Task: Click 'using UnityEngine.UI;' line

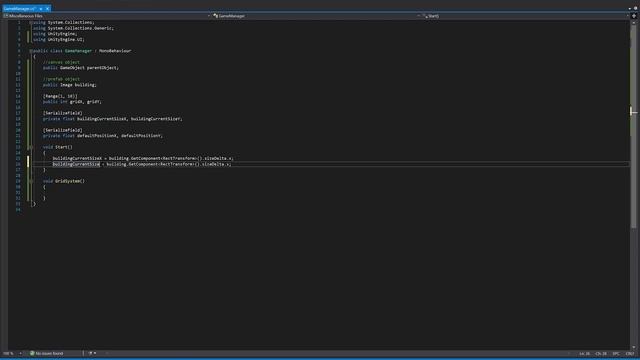Action: (59, 40)
